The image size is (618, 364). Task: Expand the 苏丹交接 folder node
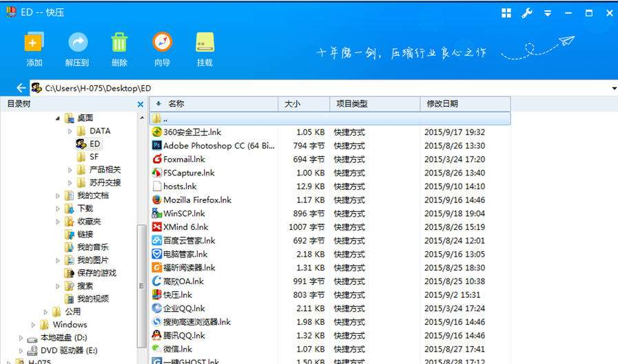(x=70, y=183)
